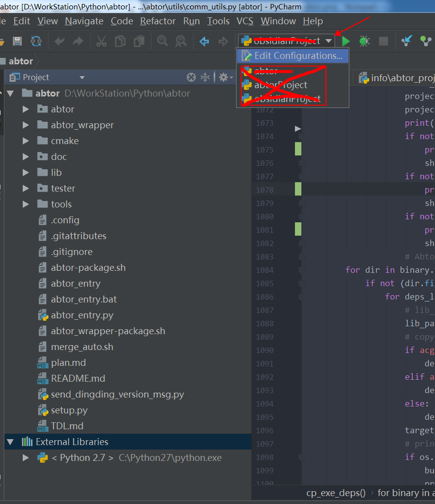Screen dimensions: 435x504
Task: Click the Stop square icon
Action: [x=383, y=41]
